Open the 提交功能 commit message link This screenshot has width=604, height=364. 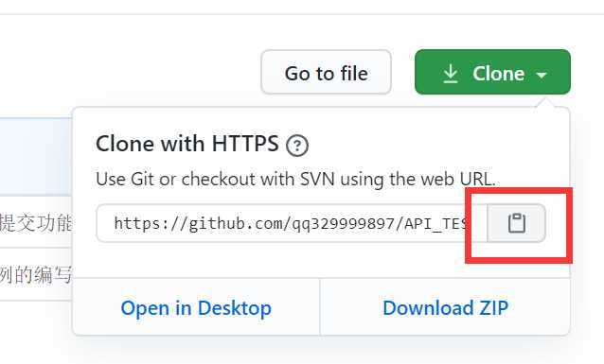(x=36, y=223)
